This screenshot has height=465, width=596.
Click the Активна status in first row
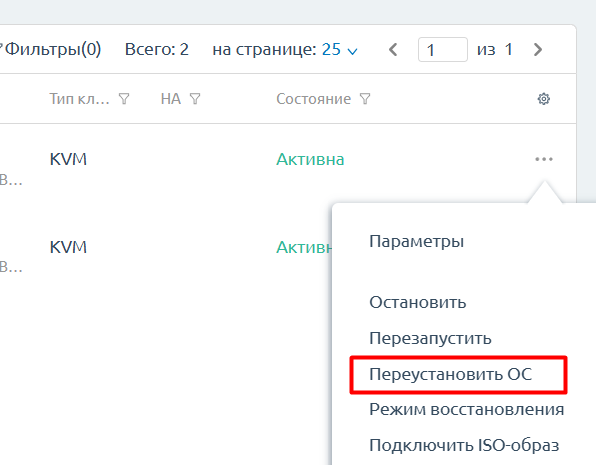310,159
